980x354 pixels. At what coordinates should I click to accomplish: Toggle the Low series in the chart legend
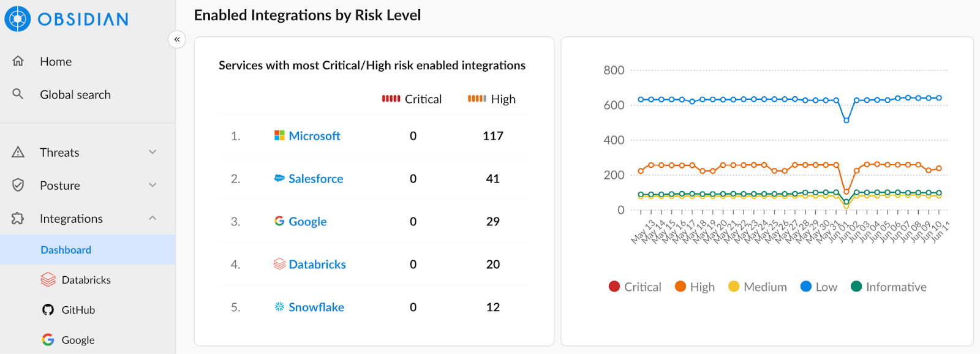819,287
